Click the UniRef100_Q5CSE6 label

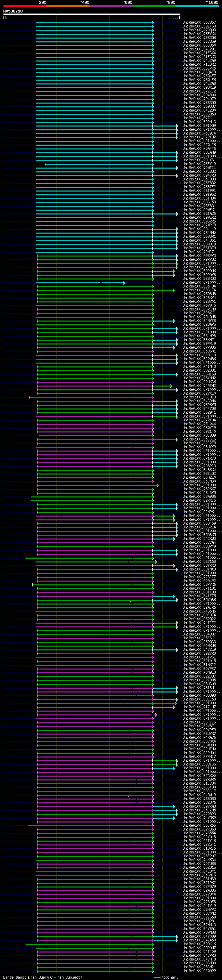(x=199, y=439)
